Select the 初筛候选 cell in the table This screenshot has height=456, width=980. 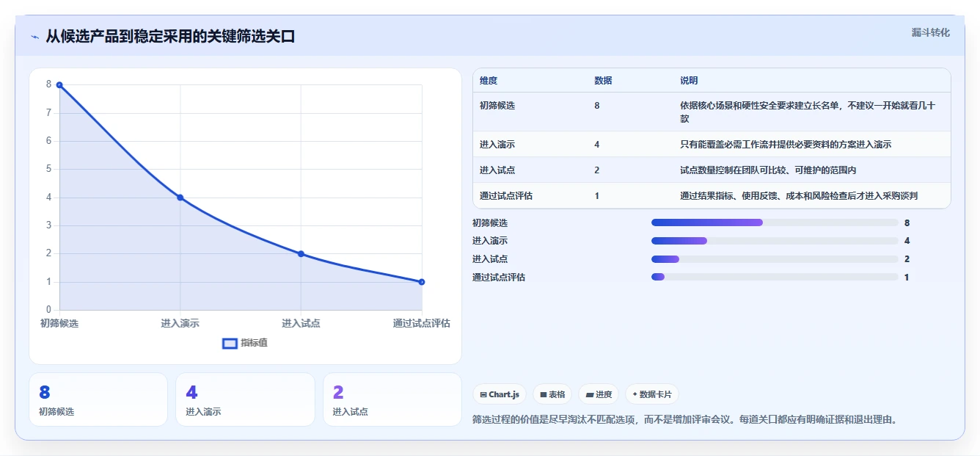click(497, 106)
